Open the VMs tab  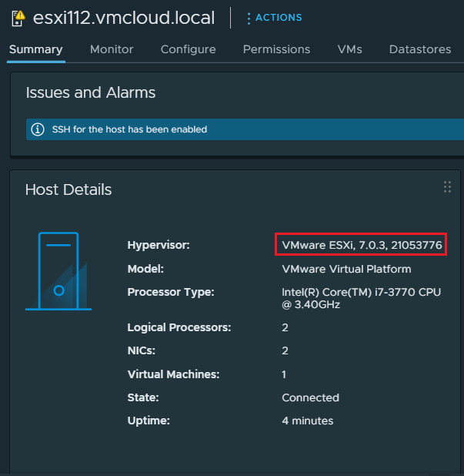pyautogui.click(x=349, y=49)
